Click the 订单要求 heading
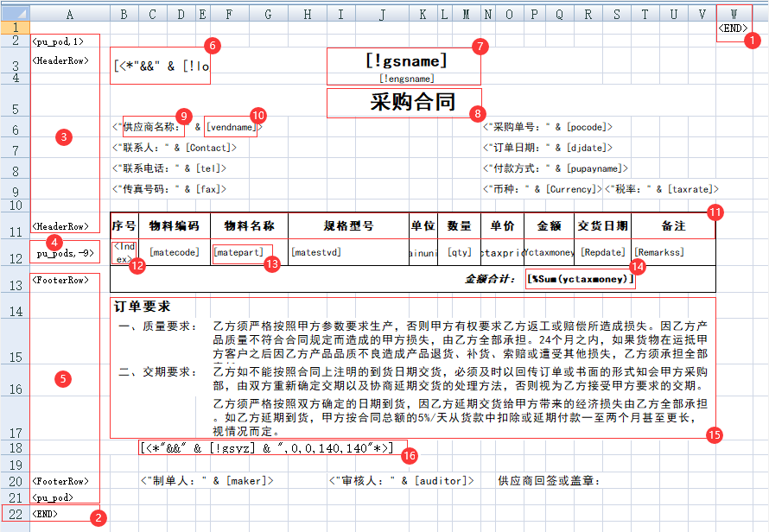The height and width of the screenshot is (532, 769). (143, 307)
